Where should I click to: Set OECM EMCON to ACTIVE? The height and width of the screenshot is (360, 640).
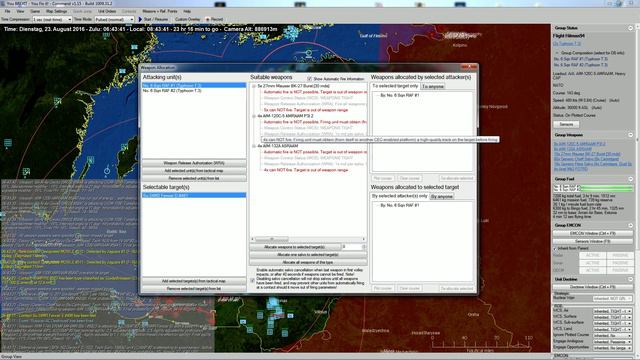593,270
